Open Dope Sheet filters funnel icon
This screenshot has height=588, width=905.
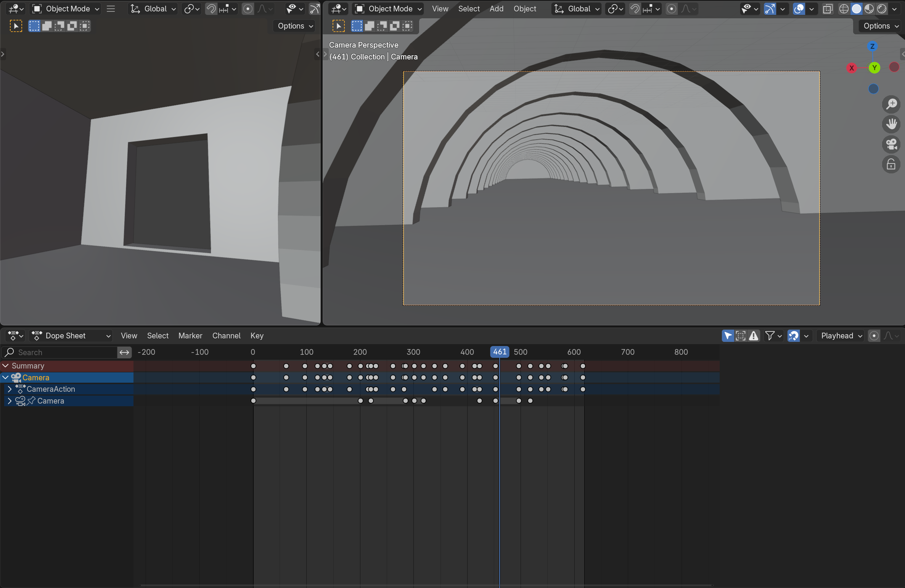click(770, 336)
